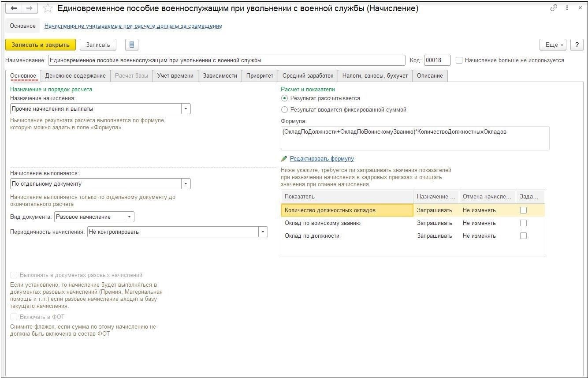
Task: Add form to favorites with star icon
Action: click(48, 8)
